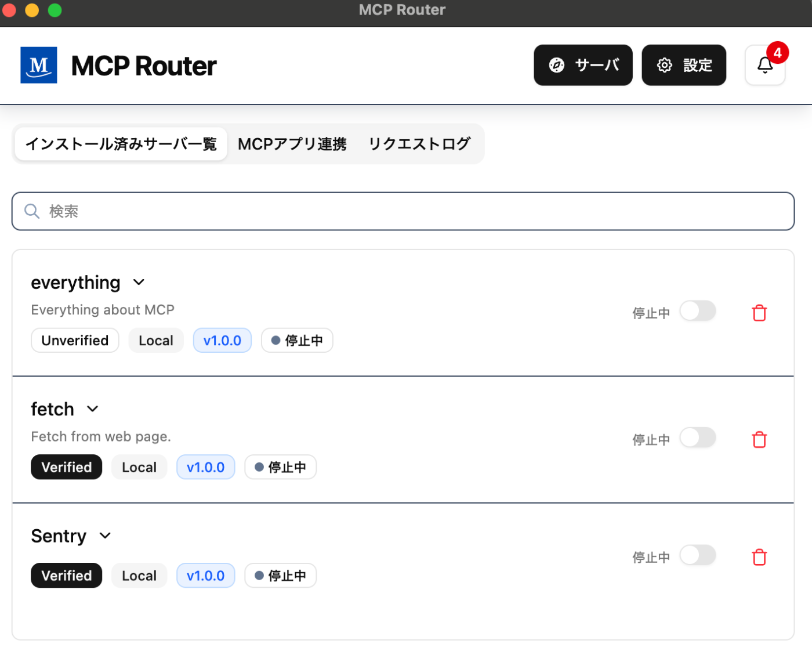Minimize window with yellow button
This screenshot has height=669, width=812.
pos(32,10)
